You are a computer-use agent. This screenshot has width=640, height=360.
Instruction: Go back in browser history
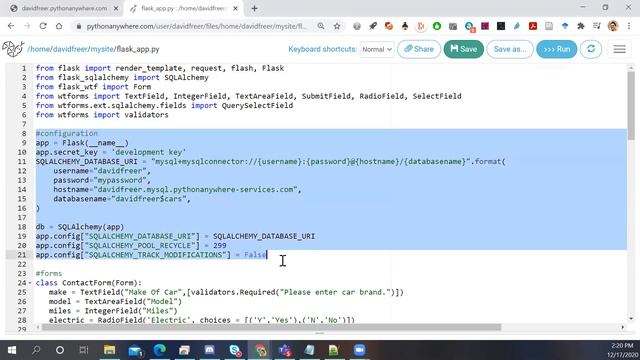[x=11, y=26]
